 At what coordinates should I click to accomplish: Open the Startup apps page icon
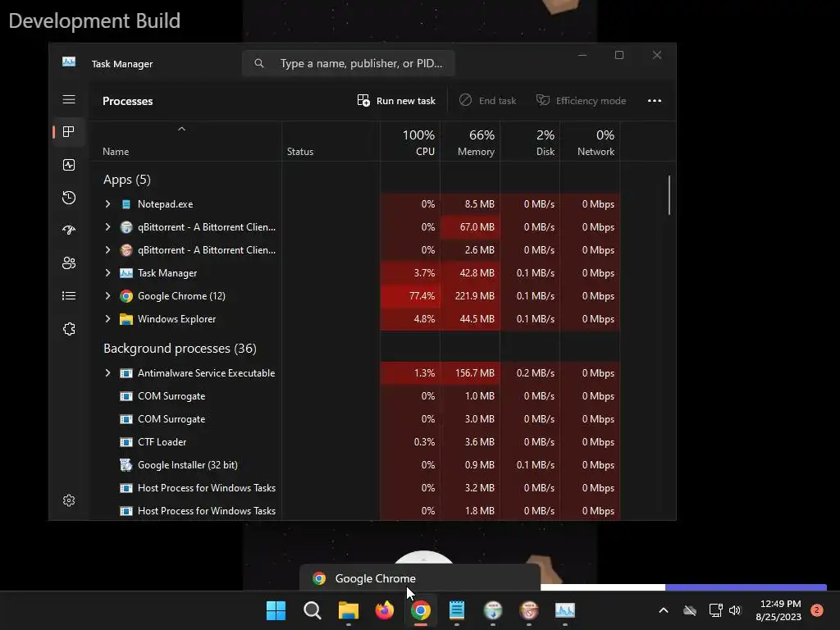coord(69,231)
